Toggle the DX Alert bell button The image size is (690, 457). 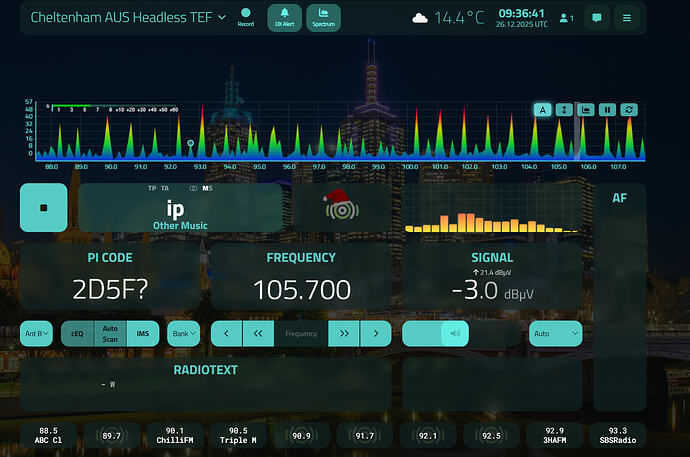coord(284,17)
